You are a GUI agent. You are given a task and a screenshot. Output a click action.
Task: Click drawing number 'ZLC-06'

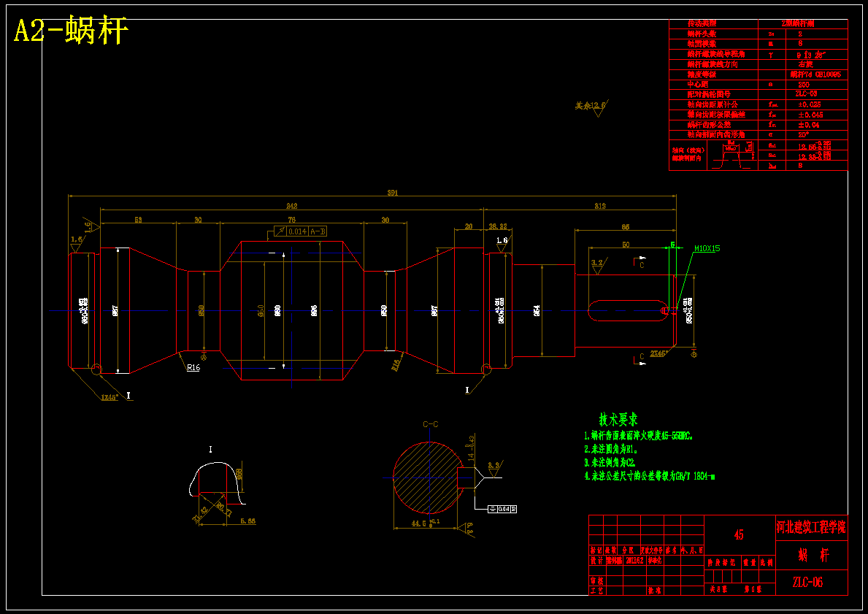807,583
